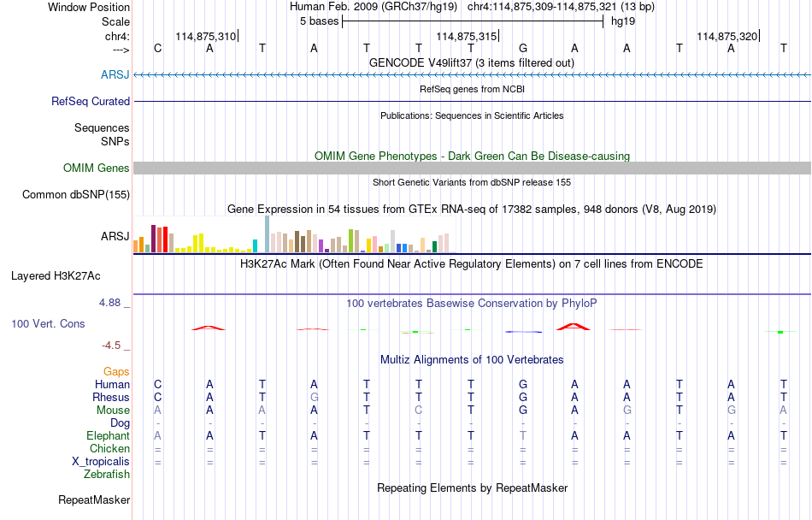Click the cyan GTEx expression bar

[255, 246]
